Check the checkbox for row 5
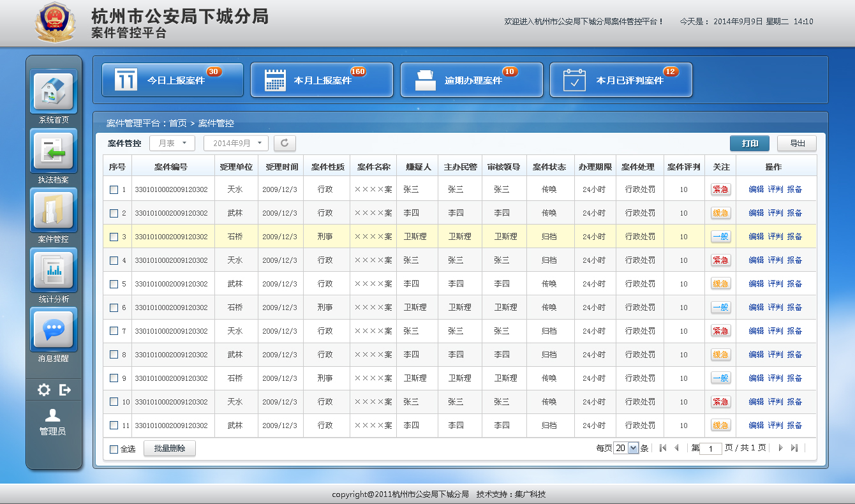Image resolution: width=855 pixels, height=504 pixels. 114,284
